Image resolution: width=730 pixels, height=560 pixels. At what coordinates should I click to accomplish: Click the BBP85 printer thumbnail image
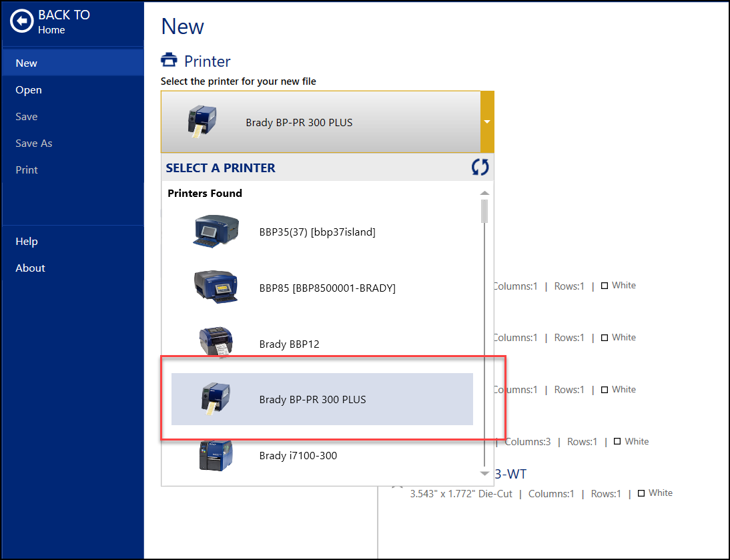pos(215,288)
